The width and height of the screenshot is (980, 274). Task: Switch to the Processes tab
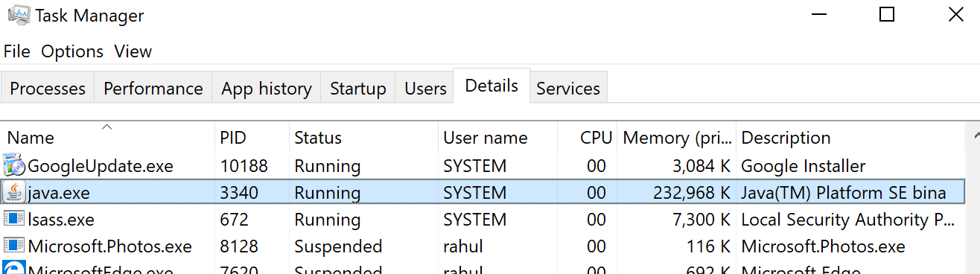point(48,89)
